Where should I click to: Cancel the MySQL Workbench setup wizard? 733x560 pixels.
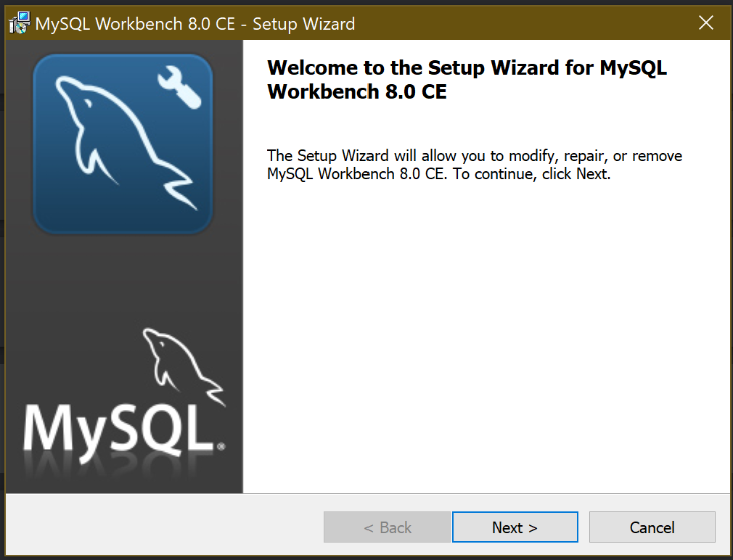(652, 527)
